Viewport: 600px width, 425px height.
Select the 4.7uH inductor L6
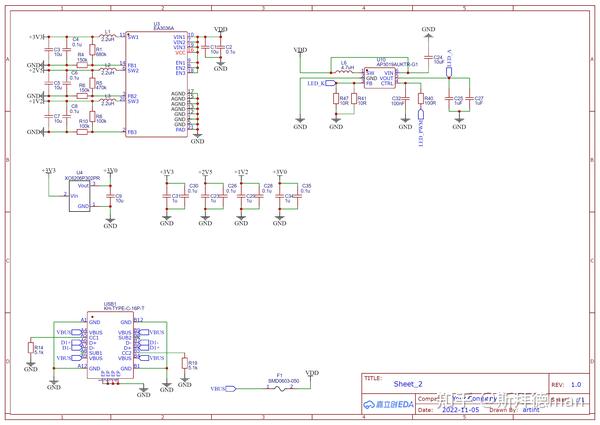pyautogui.click(x=344, y=72)
